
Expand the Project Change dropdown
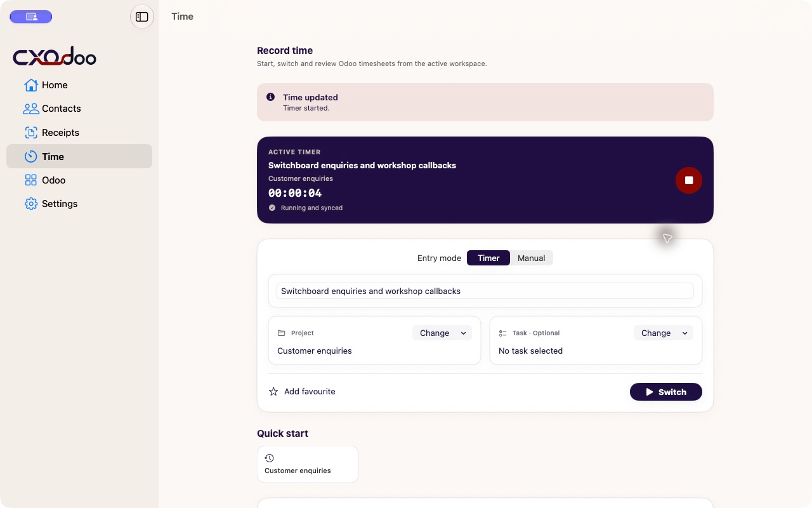(442, 333)
